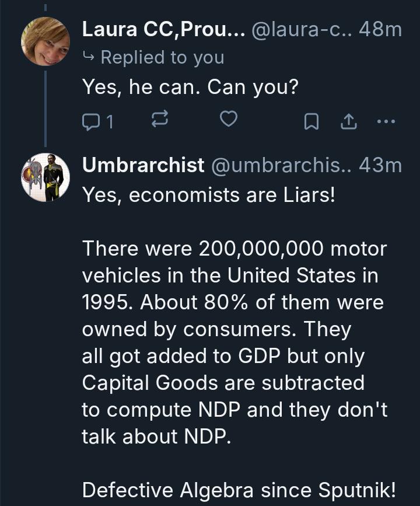This screenshot has width=420, height=506.
Task: Bookmark Laura CC's post
Action: coord(312,121)
